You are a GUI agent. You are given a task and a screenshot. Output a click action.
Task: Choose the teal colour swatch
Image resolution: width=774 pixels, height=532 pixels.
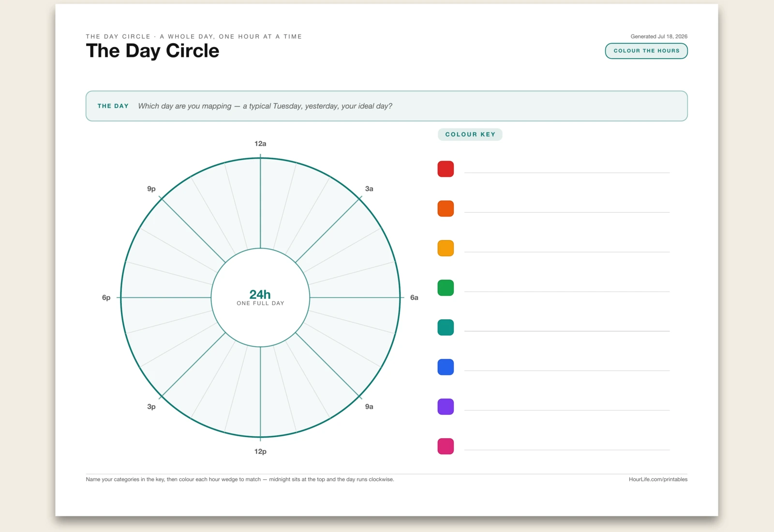(446, 327)
